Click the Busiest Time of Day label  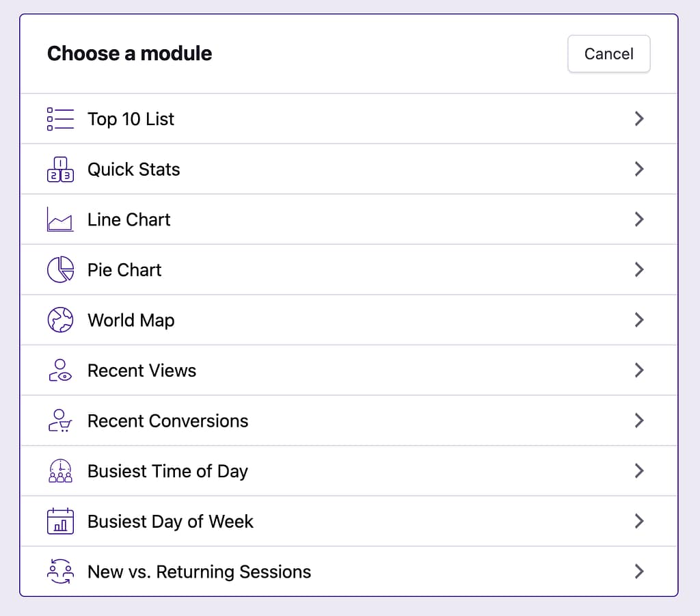[x=167, y=470]
